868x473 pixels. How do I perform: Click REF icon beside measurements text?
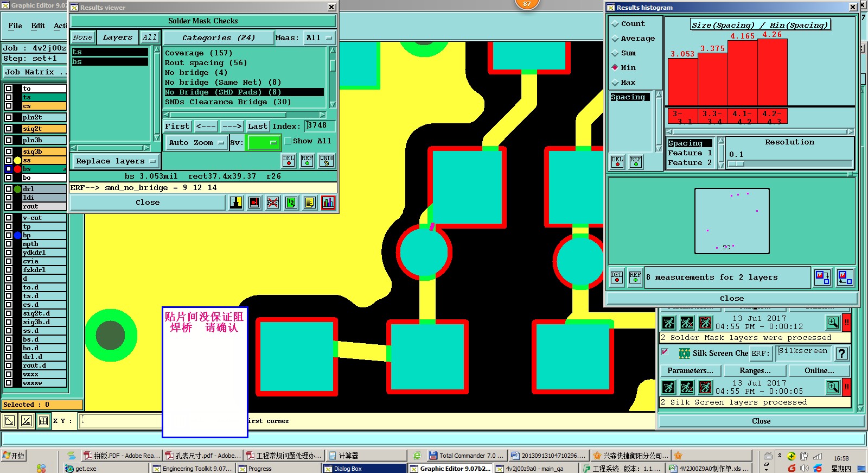click(635, 277)
